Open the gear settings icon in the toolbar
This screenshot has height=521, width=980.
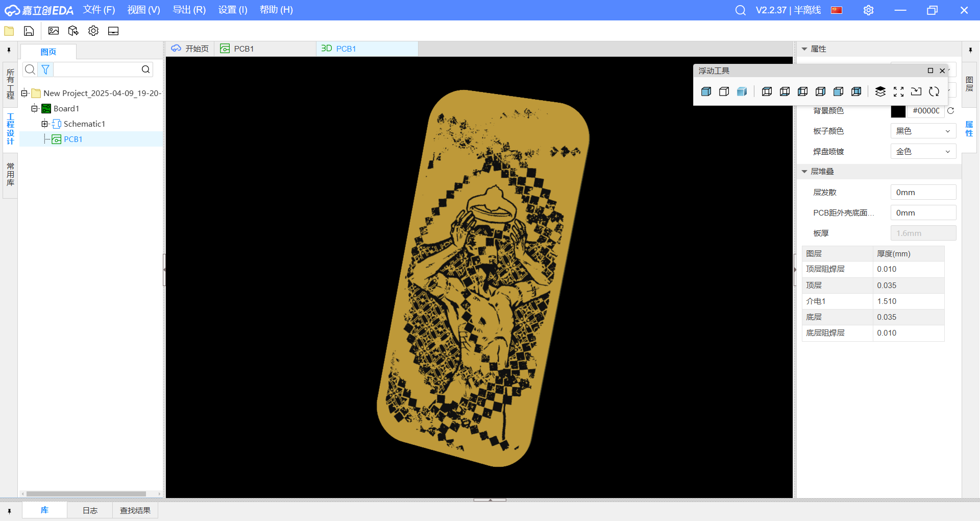point(93,31)
